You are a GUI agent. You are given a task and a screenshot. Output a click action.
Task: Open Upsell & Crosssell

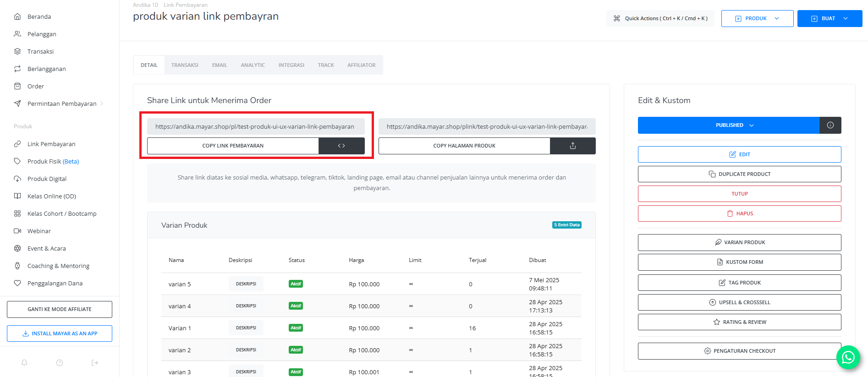[740, 302]
